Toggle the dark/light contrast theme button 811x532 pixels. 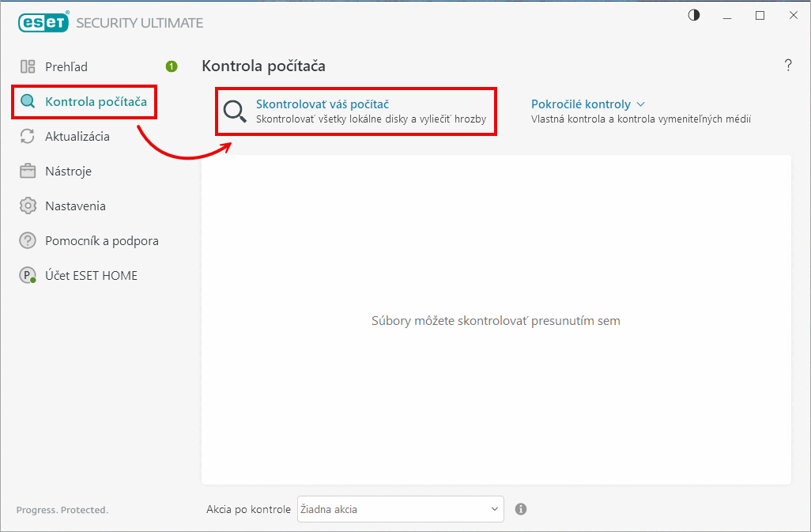(694, 15)
